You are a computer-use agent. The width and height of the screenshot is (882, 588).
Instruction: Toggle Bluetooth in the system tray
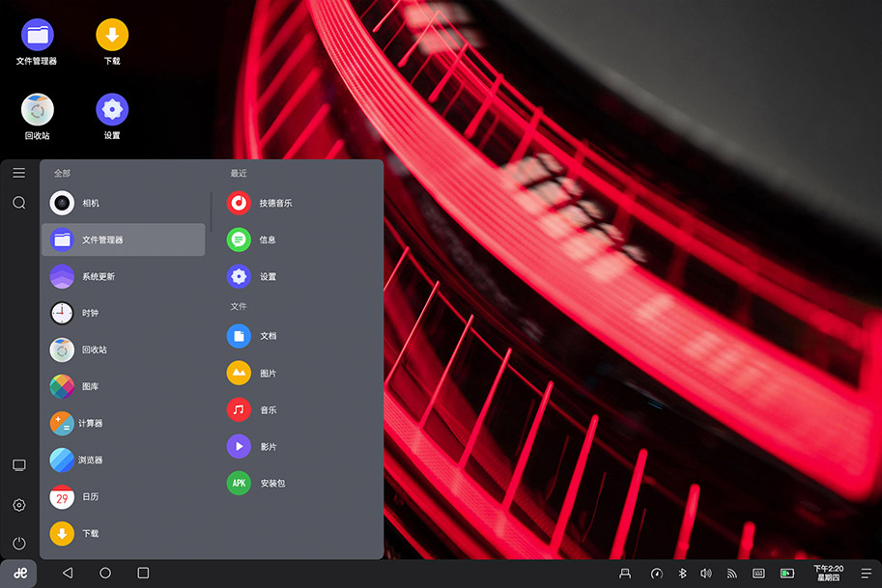click(x=681, y=574)
